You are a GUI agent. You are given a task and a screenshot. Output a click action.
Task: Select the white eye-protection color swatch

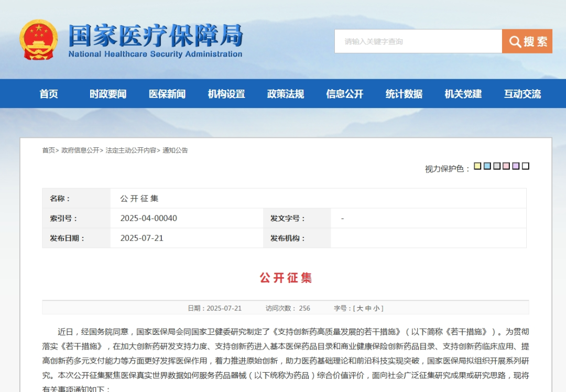pyautogui.click(x=525, y=166)
